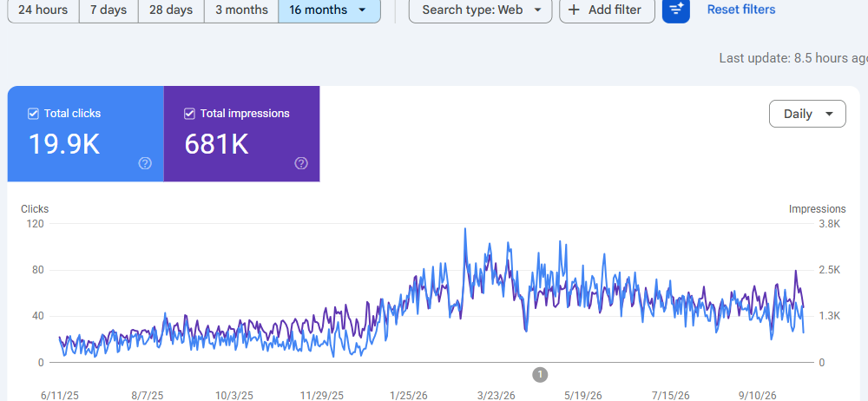Image resolution: width=868 pixels, height=401 pixels.
Task: Click the annotation marker numbered 1
Action: [540, 374]
